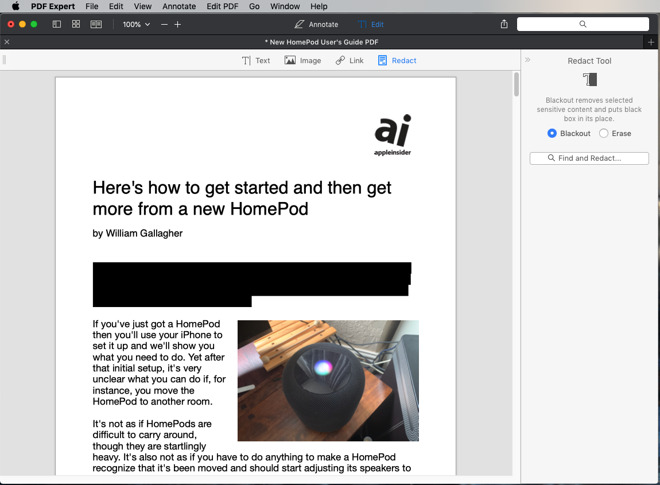This screenshot has height=485, width=660.
Task: Click paragraph starting 'It's not as if'
Action: click(x=252, y=446)
